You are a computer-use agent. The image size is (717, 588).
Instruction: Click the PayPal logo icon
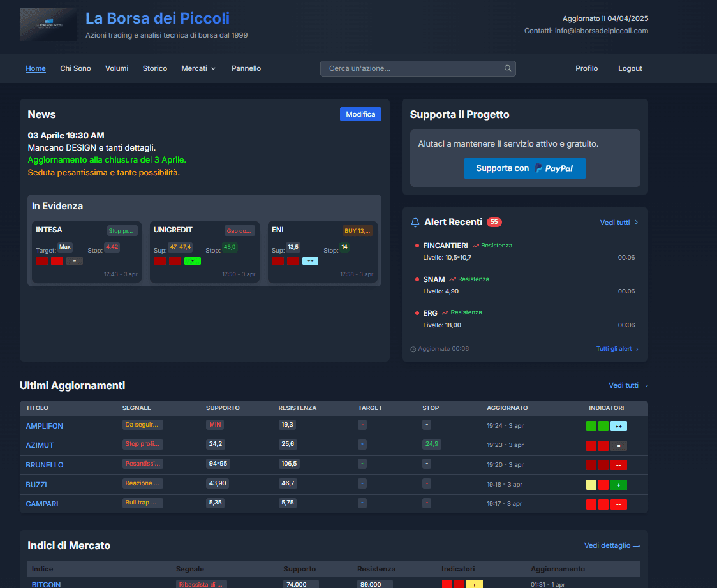538,168
